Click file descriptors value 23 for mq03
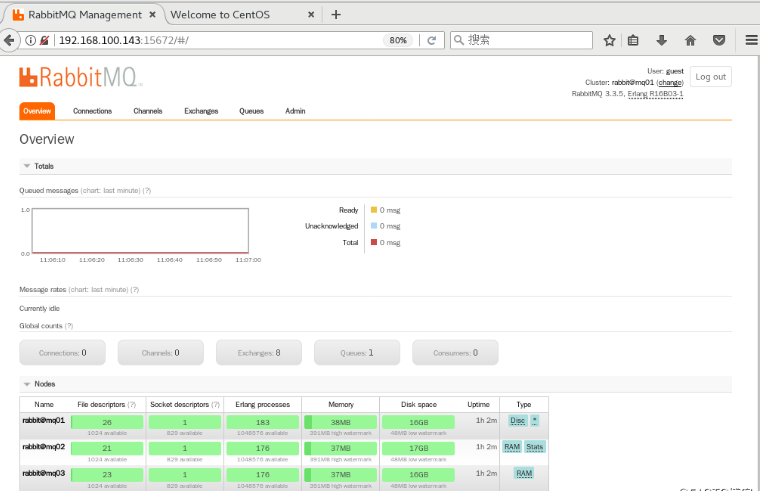The width and height of the screenshot is (765, 491). click(107, 474)
